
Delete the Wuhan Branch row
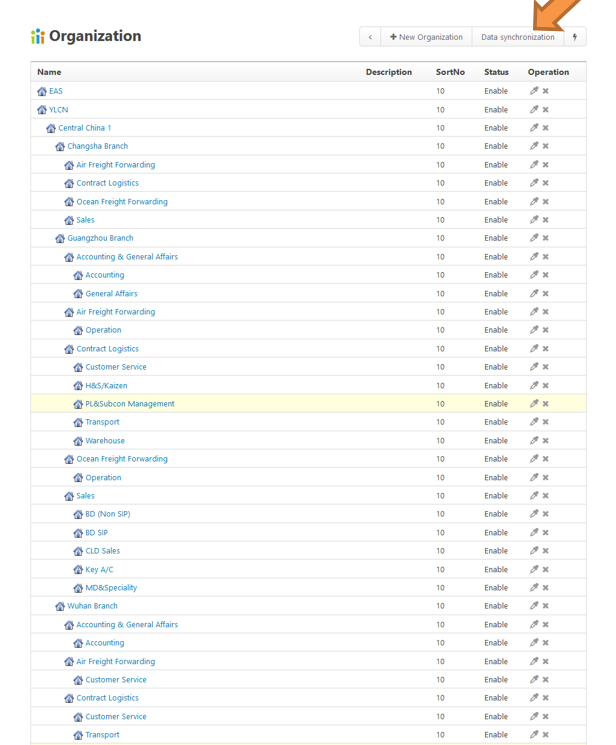pos(546,606)
